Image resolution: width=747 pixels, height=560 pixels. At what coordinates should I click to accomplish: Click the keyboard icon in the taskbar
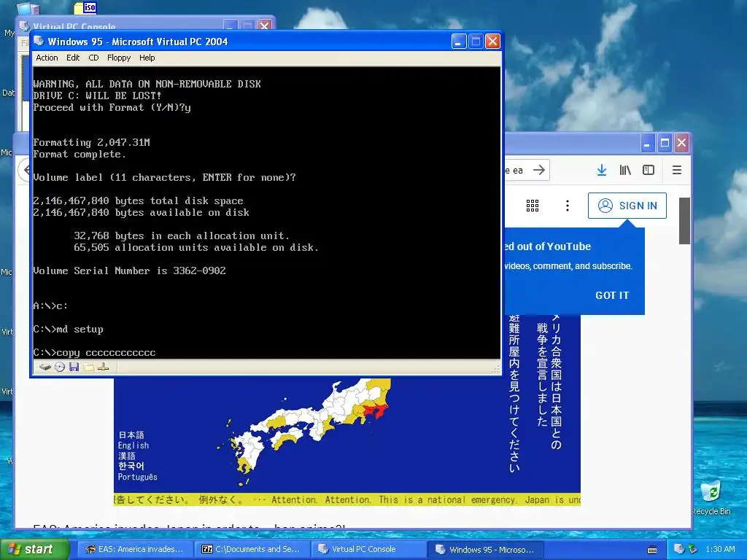652,550
